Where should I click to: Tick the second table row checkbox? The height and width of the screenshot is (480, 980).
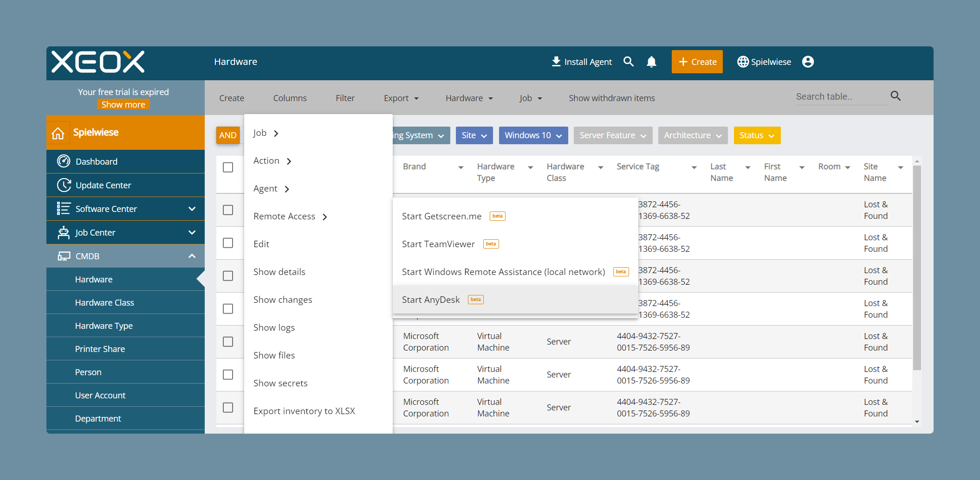click(x=228, y=243)
